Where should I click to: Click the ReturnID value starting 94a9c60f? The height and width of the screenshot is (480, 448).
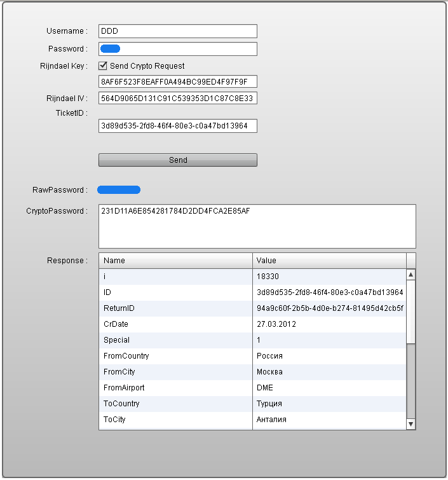coord(330,308)
